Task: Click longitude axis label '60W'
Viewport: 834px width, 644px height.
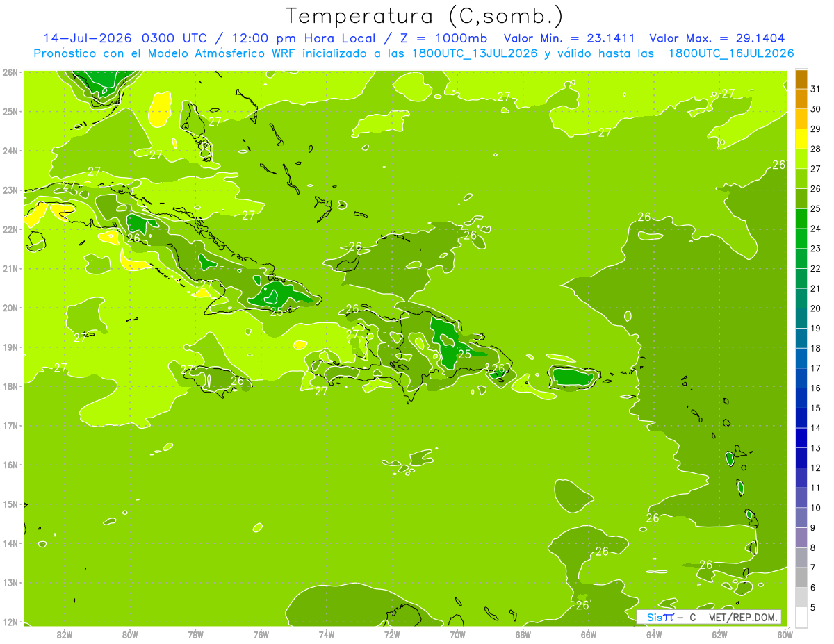Action: coord(785,634)
